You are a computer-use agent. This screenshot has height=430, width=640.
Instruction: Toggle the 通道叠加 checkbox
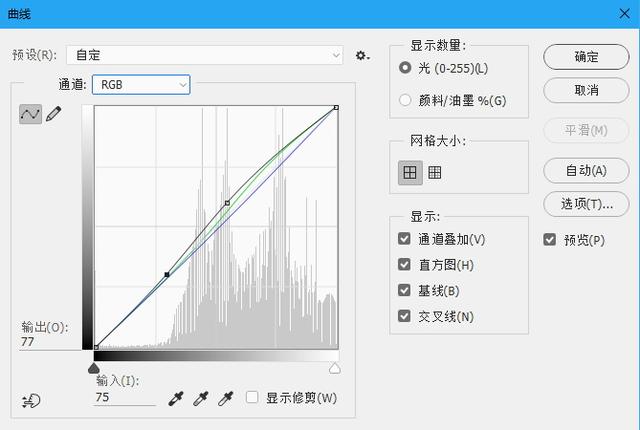coord(404,239)
